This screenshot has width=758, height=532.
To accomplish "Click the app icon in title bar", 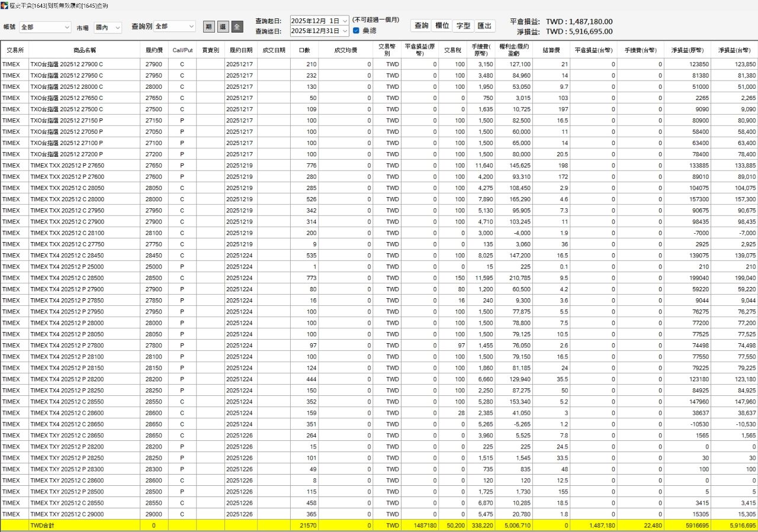I will 5,5.
